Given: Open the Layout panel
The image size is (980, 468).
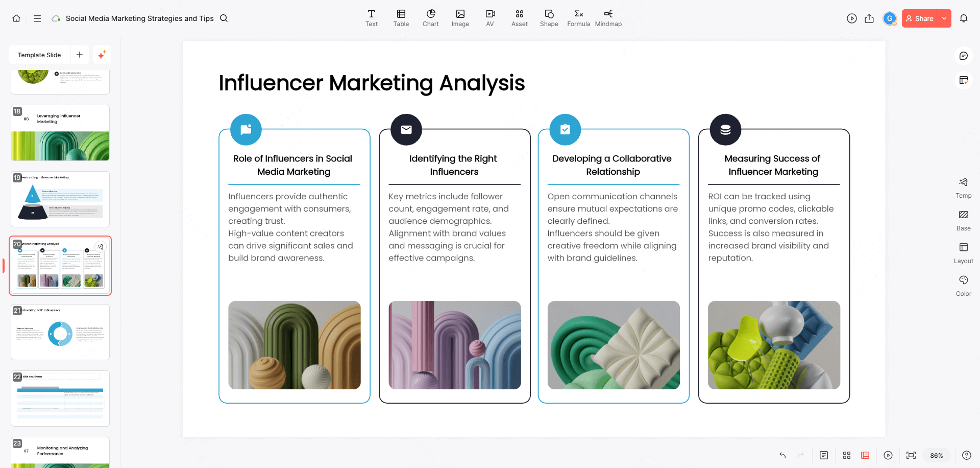Looking at the screenshot, I should (x=963, y=252).
